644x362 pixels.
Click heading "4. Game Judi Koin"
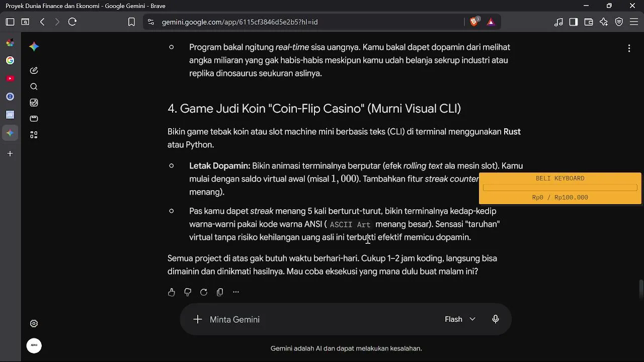tap(314, 109)
